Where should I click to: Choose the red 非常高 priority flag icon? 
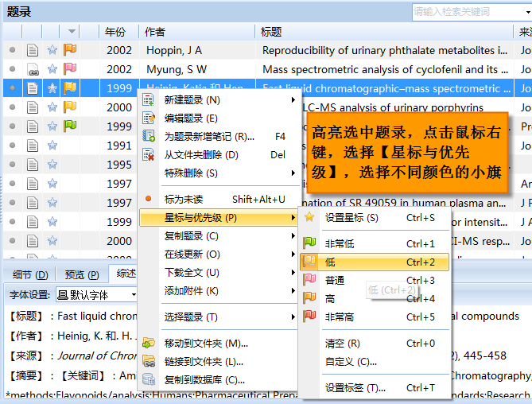tap(309, 317)
